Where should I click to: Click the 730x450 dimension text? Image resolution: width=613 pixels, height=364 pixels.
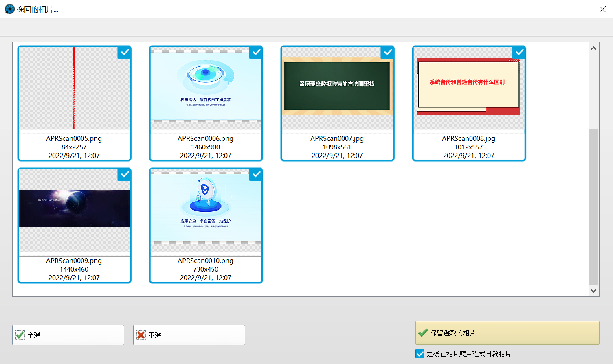click(206, 269)
